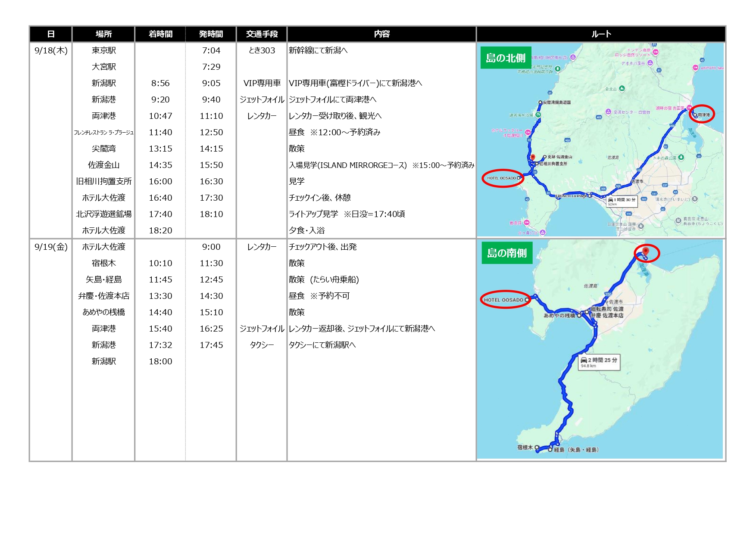Click the 交流センター 白雲台 purple icon

tap(608, 112)
